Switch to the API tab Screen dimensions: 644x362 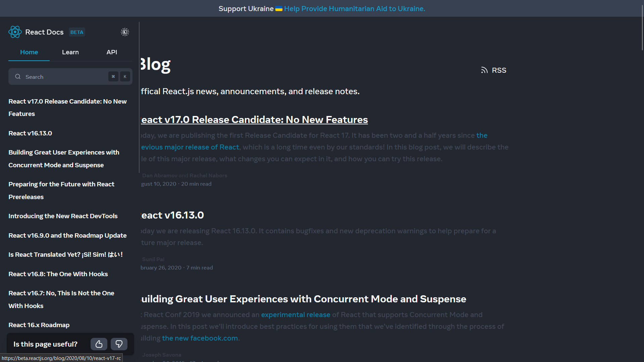[112, 52]
